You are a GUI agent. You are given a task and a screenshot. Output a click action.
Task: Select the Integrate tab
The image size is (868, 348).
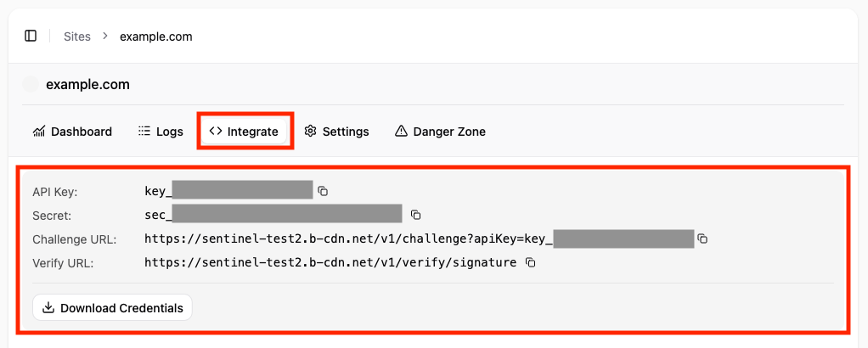point(244,132)
